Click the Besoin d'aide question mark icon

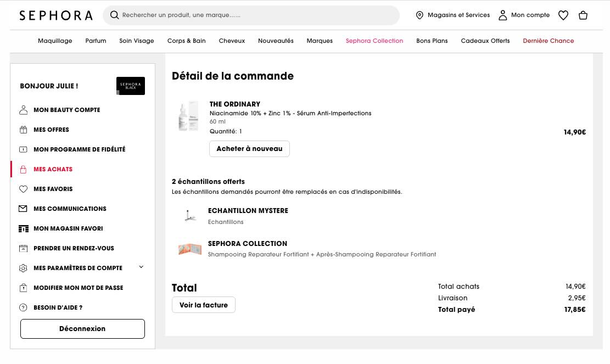24,307
